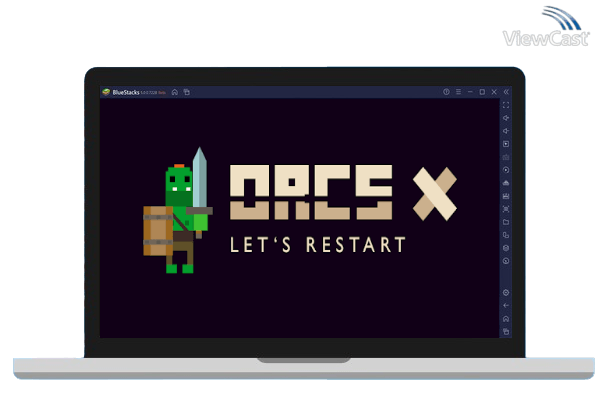Open recent apps icon at sidebar bottom
The image size is (602, 414).
click(506, 331)
